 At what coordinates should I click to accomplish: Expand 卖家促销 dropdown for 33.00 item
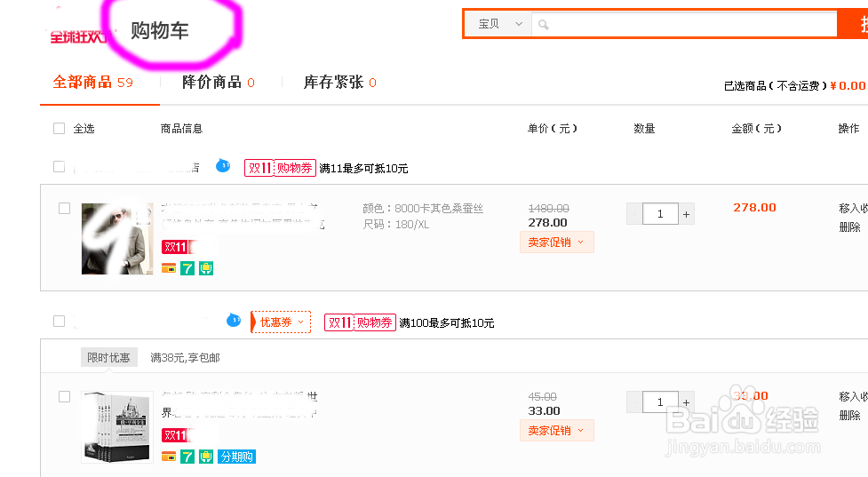click(557, 431)
